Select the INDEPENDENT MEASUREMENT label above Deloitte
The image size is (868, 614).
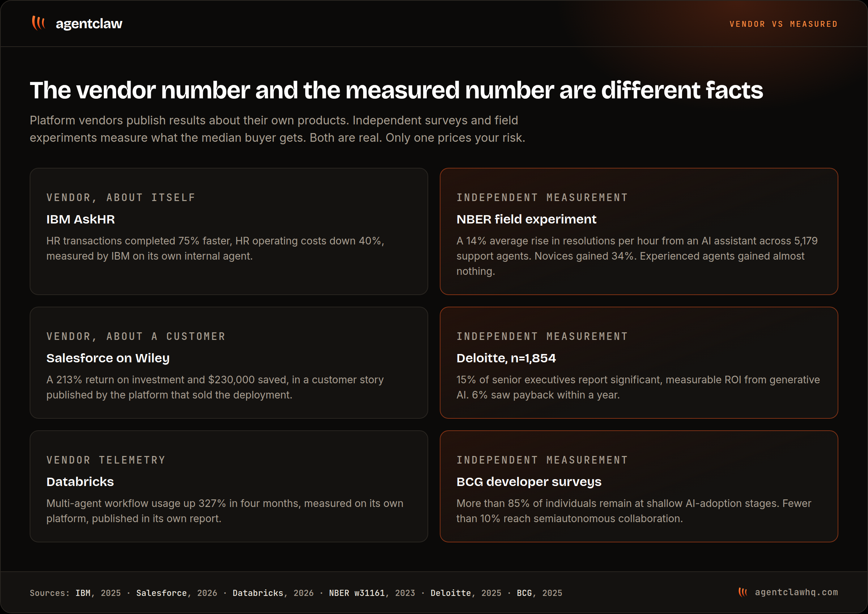(542, 336)
